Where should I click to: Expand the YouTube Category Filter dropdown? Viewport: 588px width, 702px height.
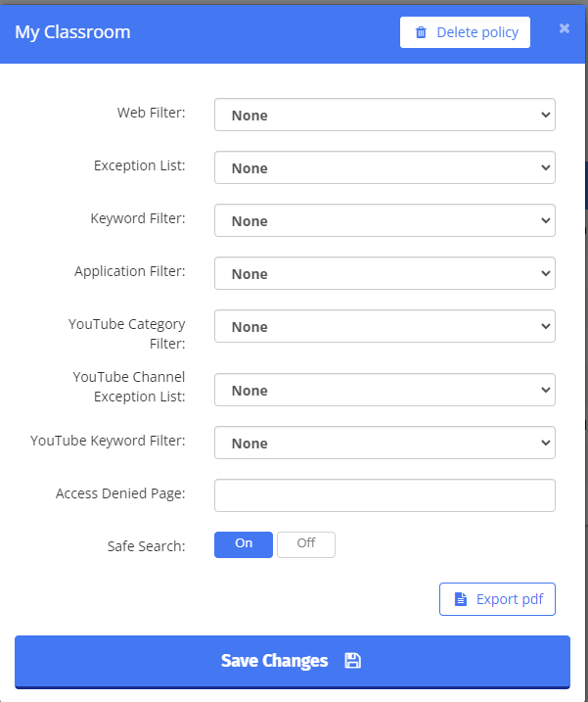point(384,326)
